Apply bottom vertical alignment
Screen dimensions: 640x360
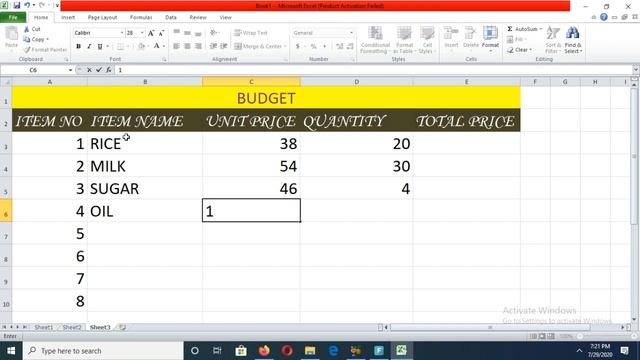click(198, 33)
